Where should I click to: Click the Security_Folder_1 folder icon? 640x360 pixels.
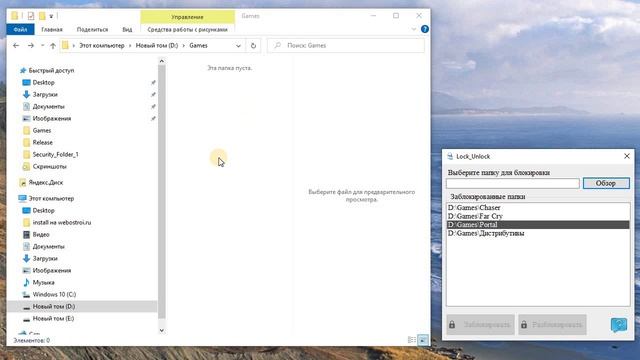(x=26, y=154)
